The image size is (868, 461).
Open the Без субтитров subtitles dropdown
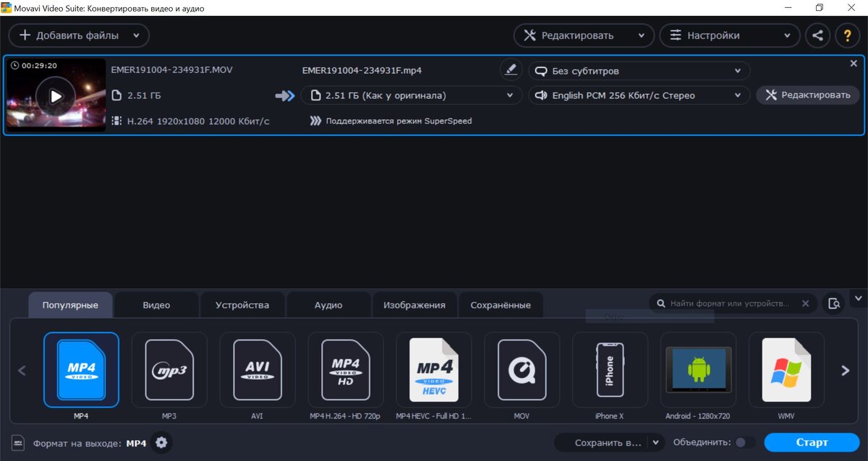pyautogui.click(x=639, y=71)
